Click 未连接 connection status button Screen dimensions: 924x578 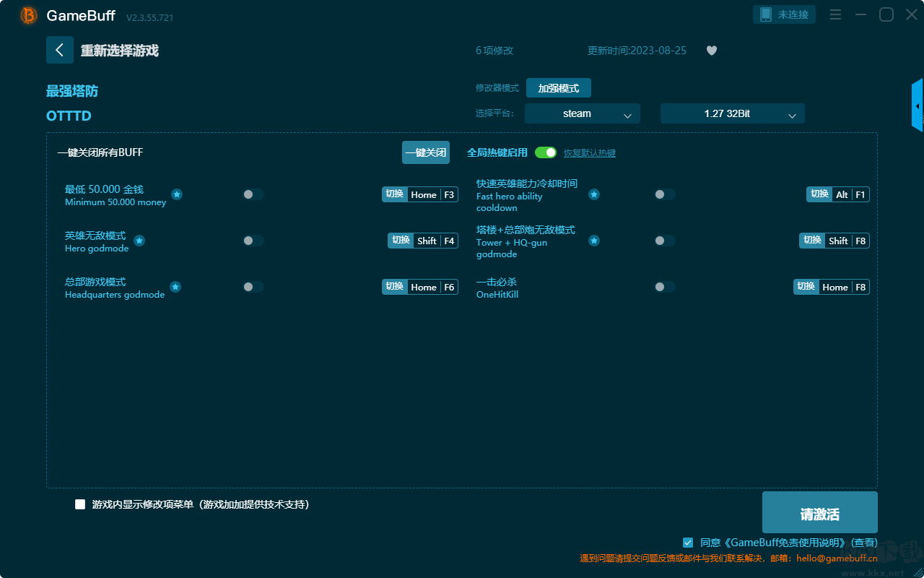pos(785,14)
